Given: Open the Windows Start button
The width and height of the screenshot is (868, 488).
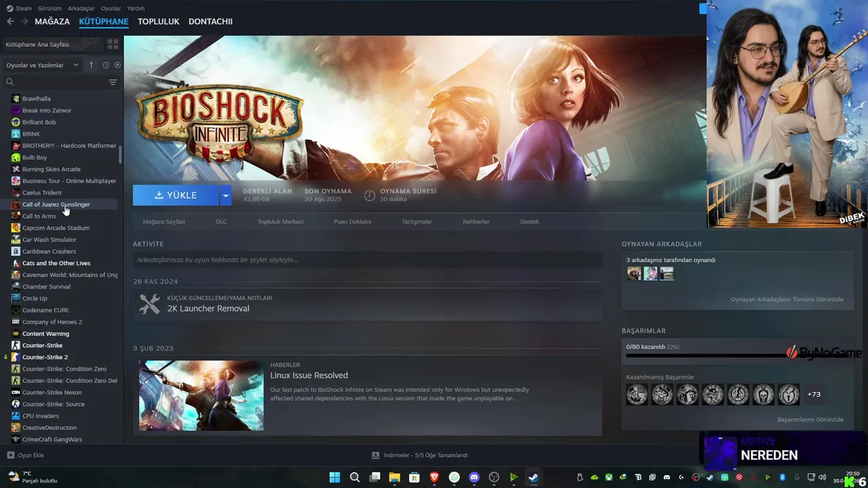Looking at the screenshot, I should (x=334, y=477).
